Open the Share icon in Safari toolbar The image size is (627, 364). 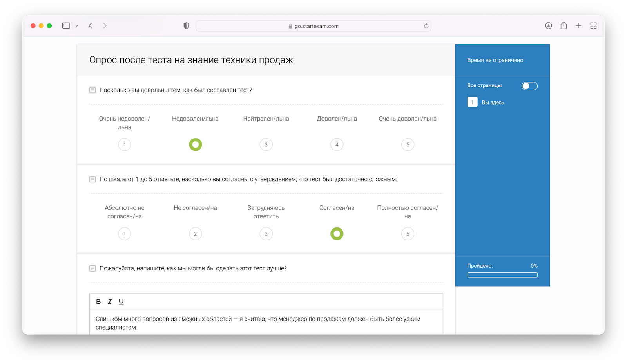[564, 25]
